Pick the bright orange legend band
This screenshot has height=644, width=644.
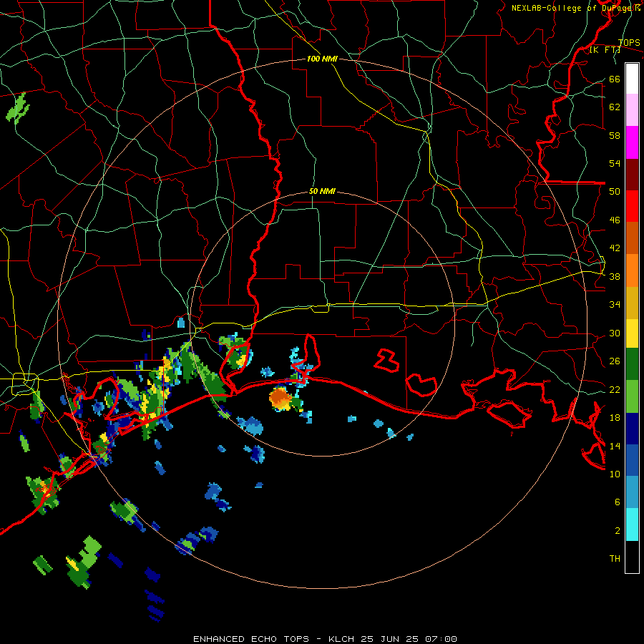(x=632, y=270)
